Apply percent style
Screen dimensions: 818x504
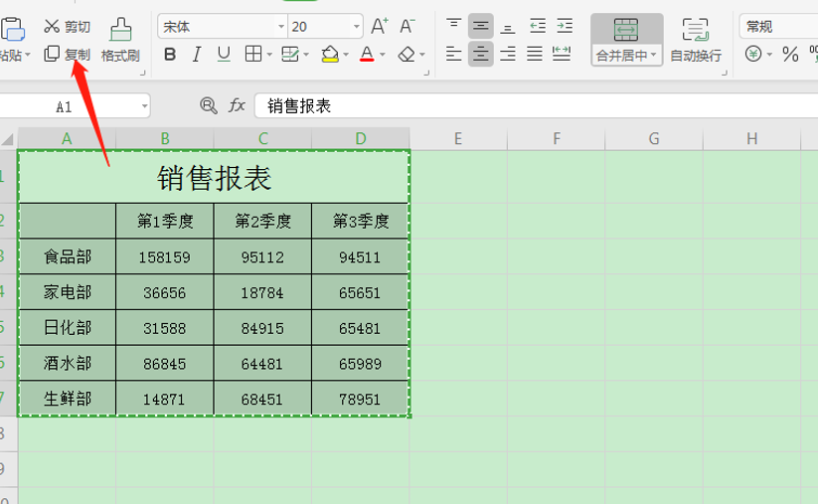[790, 55]
